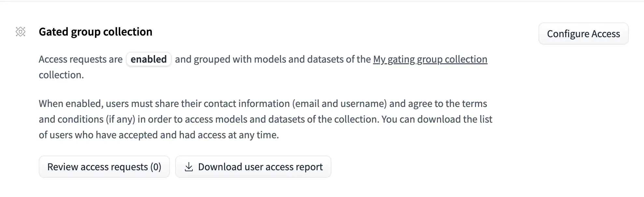Open access configuration from top-right control

[x=583, y=34]
